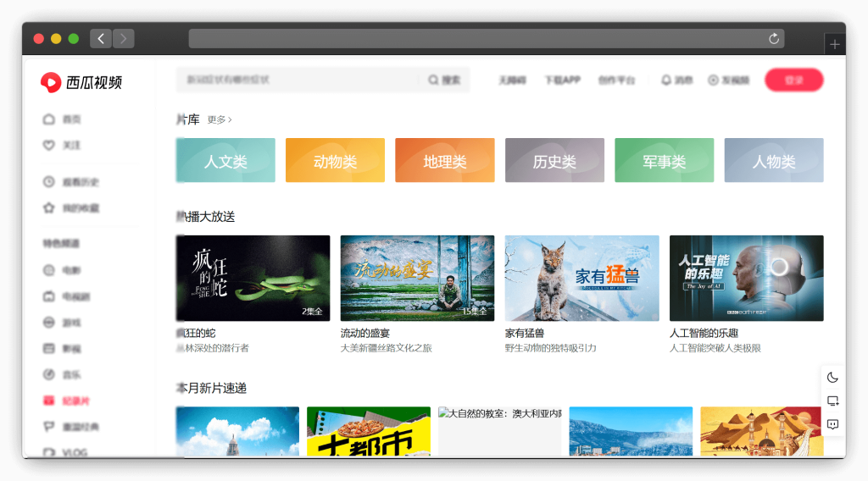Screen dimensions: 868x481
Task: Click subtitle 人工智能突破人类极限
Action: (x=715, y=348)
